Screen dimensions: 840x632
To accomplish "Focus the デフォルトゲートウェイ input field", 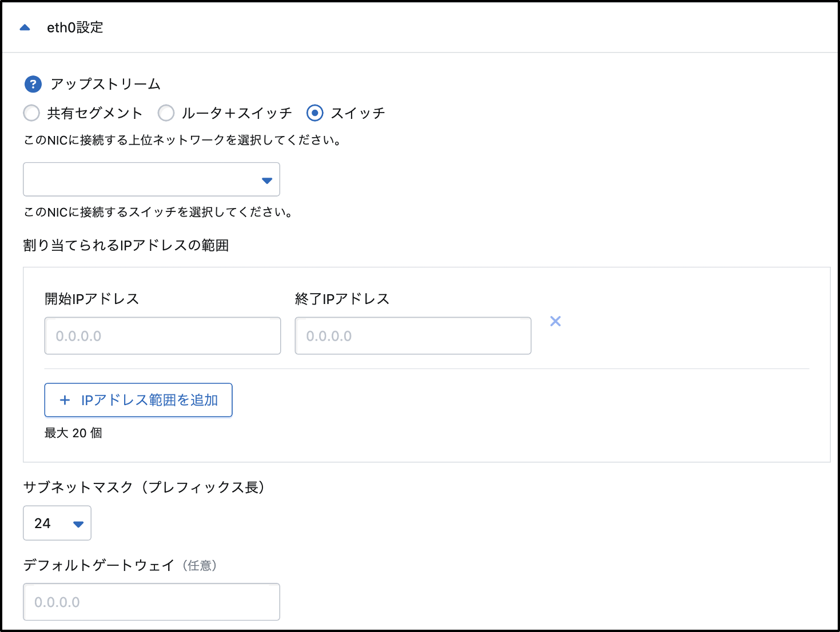I will [x=151, y=602].
